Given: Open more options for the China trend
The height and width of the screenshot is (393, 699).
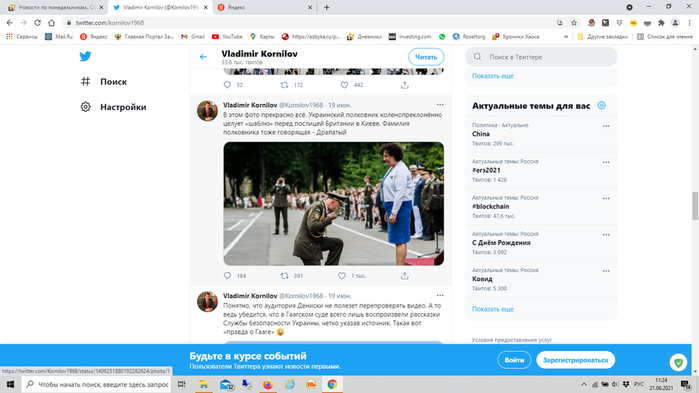Looking at the screenshot, I should coord(606,126).
